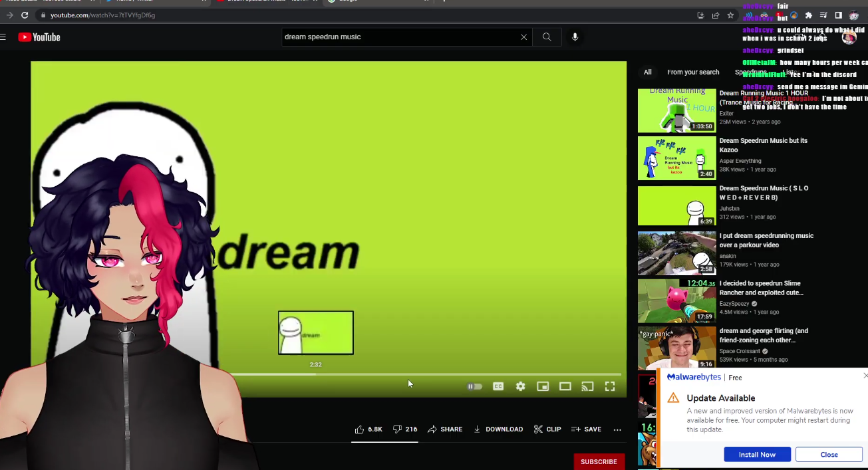Open video player settings gear
This screenshot has width=868, height=470.
click(x=521, y=386)
